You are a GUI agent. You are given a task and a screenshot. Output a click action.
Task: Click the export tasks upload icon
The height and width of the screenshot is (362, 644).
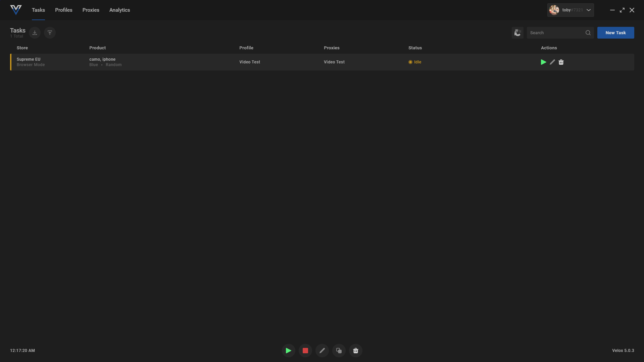[50, 33]
